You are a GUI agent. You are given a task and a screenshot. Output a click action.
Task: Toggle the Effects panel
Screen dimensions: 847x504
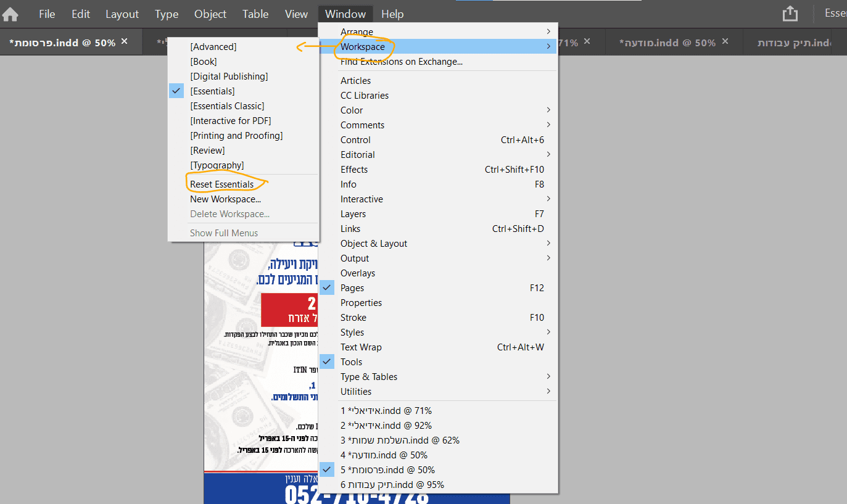click(x=438, y=170)
